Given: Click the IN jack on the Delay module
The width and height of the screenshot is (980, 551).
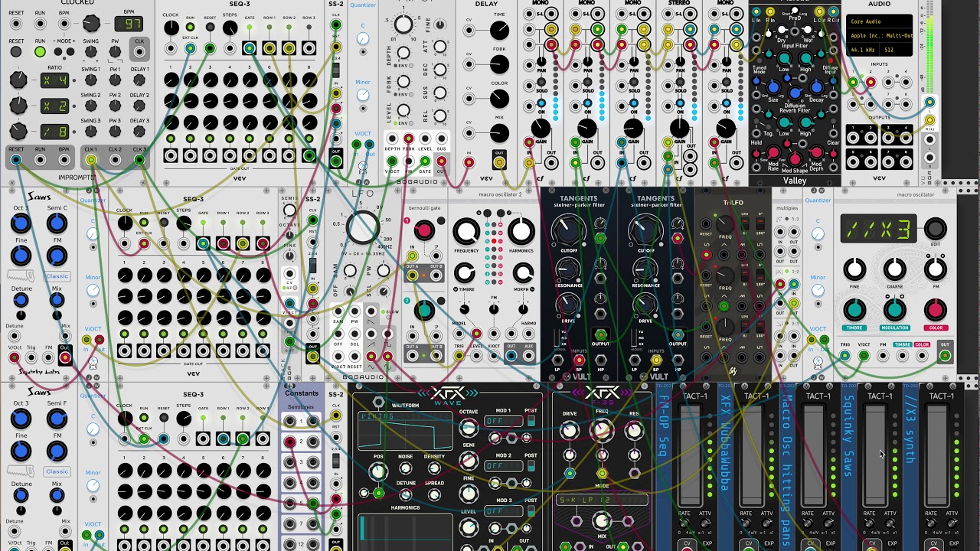Looking at the screenshot, I should click(x=469, y=161).
